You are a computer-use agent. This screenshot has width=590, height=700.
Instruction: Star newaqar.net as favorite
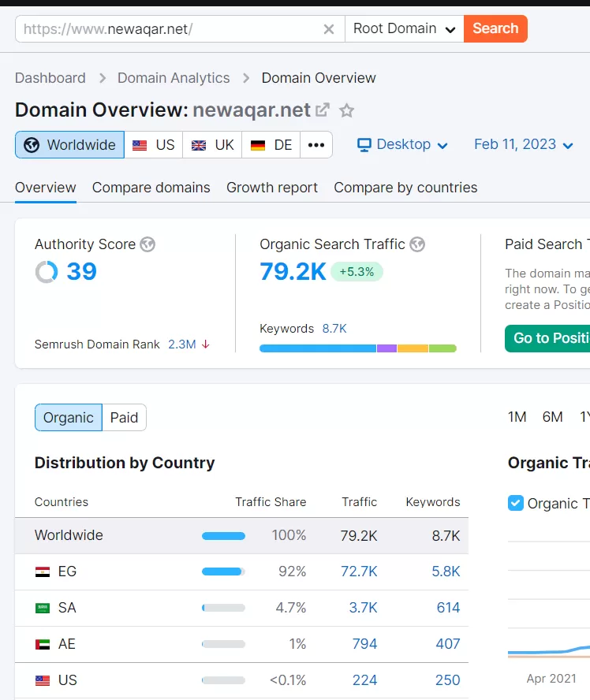pyautogui.click(x=346, y=110)
